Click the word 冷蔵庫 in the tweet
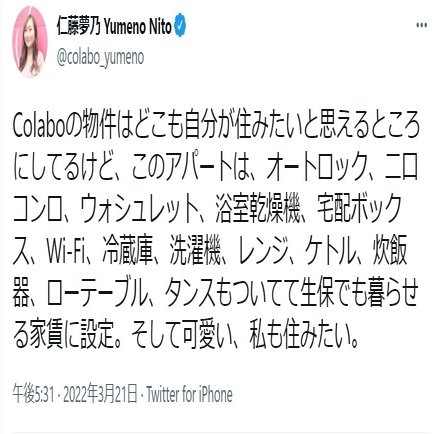This screenshot has width=434, height=434. 127,251
